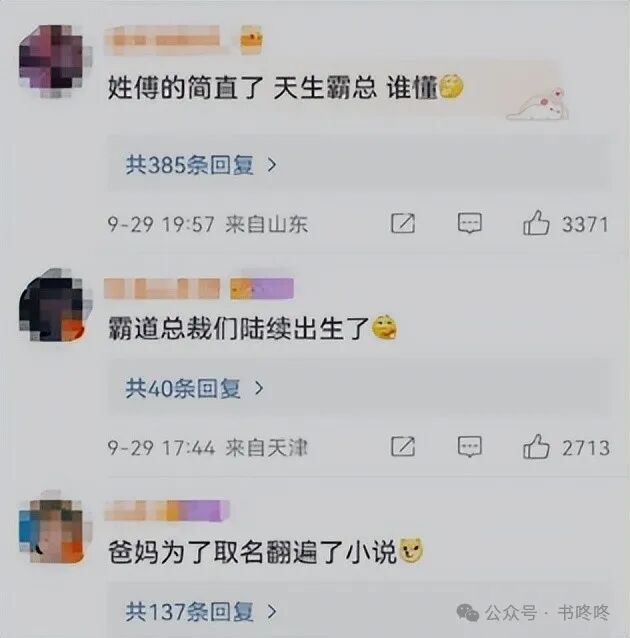Tap the comment text 爸妈为了取名翻遍了小说
Viewport: 630px width, 638px height.
point(252,552)
